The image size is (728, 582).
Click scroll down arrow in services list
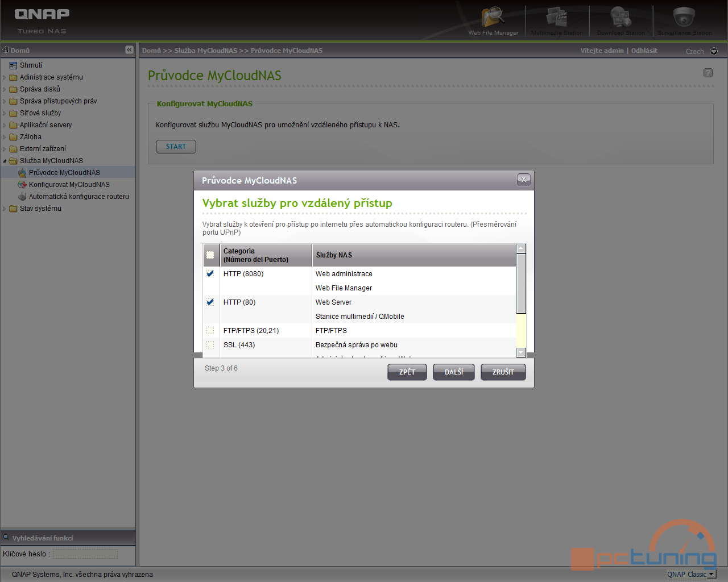[x=521, y=352]
